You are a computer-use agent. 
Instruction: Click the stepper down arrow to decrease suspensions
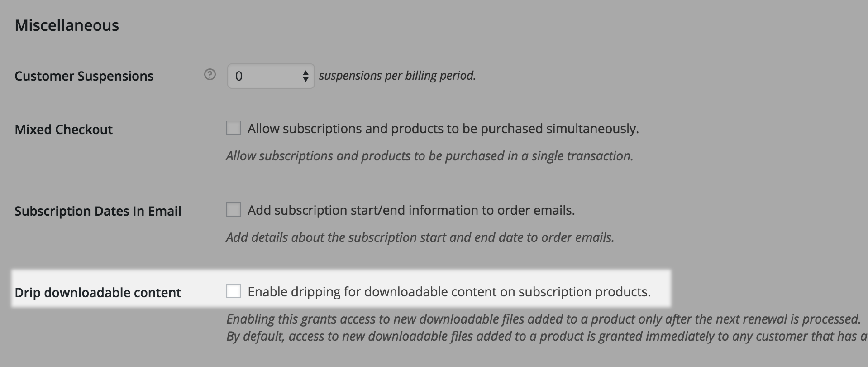tap(305, 80)
